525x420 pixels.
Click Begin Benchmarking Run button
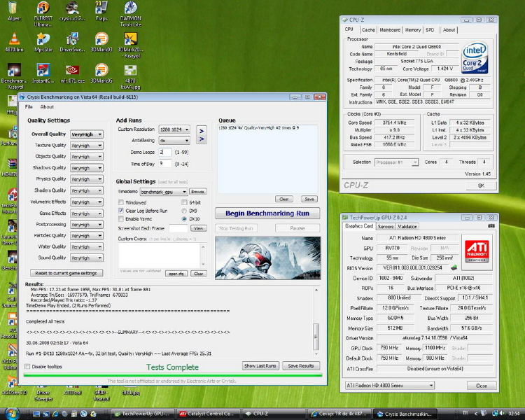[x=267, y=213]
